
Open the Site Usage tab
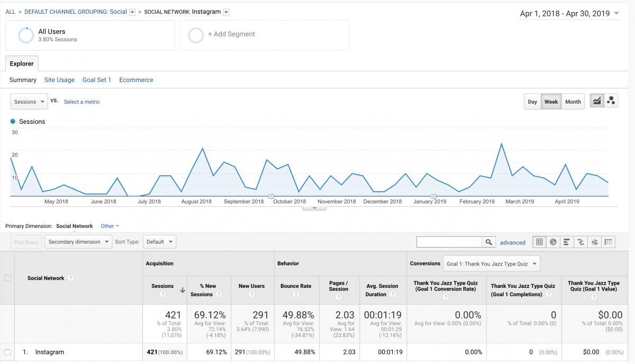59,80
